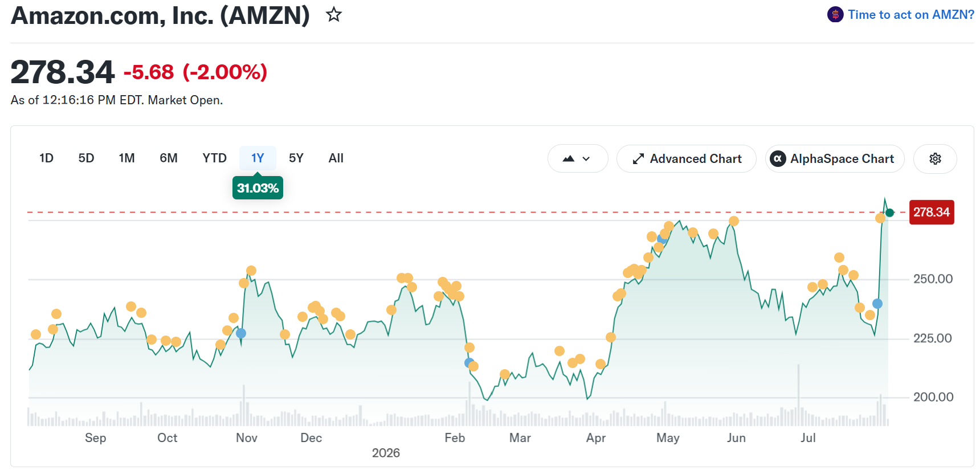Add AMZN to watchlist with the star icon

click(x=334, y=15)
